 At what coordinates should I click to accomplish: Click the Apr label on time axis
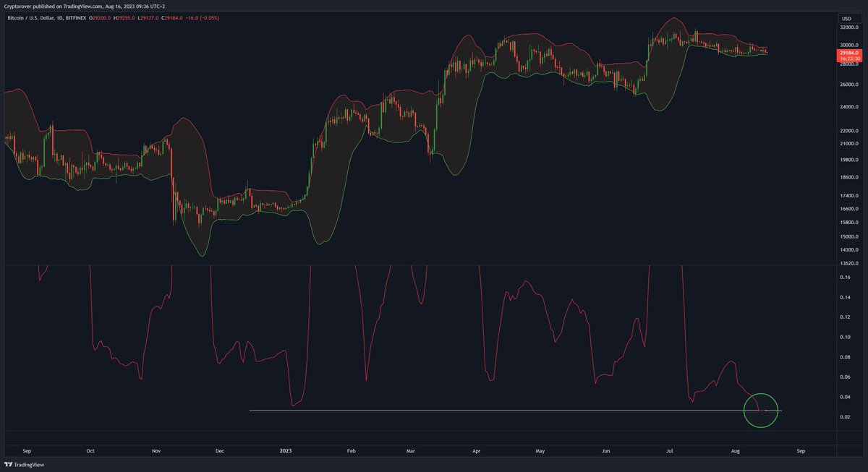477,451
